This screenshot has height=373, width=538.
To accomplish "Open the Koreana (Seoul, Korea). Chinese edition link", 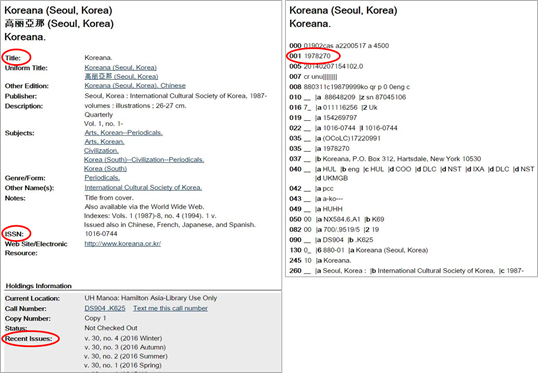I will tap(135, 85).
